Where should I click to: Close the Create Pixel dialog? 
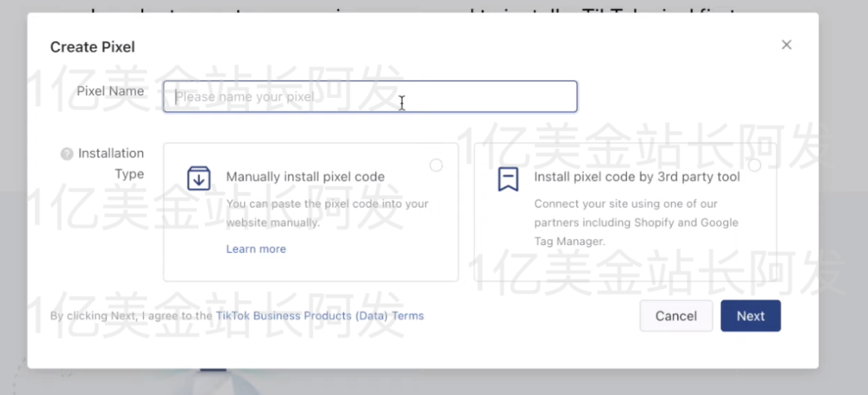click(786, 45)
